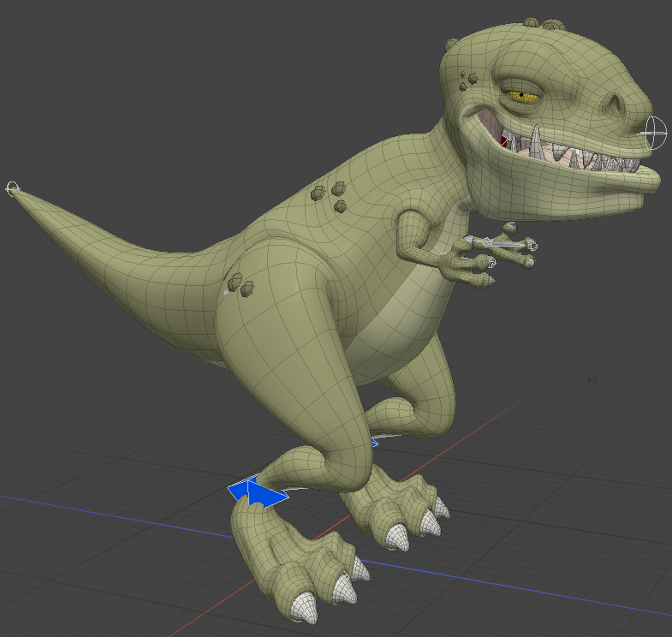672x637 pixels.
Task: Select the circular head control at the snout
Action: [655, 132]
